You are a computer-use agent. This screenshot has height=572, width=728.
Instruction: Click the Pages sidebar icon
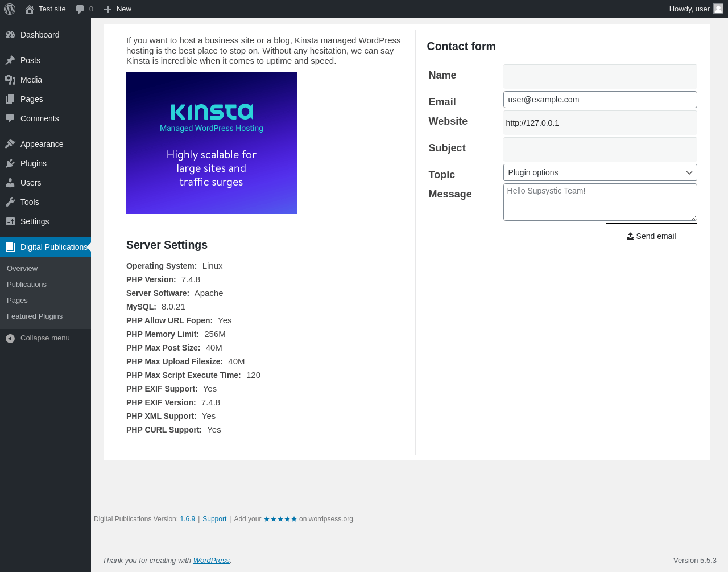tap(10, 99)
